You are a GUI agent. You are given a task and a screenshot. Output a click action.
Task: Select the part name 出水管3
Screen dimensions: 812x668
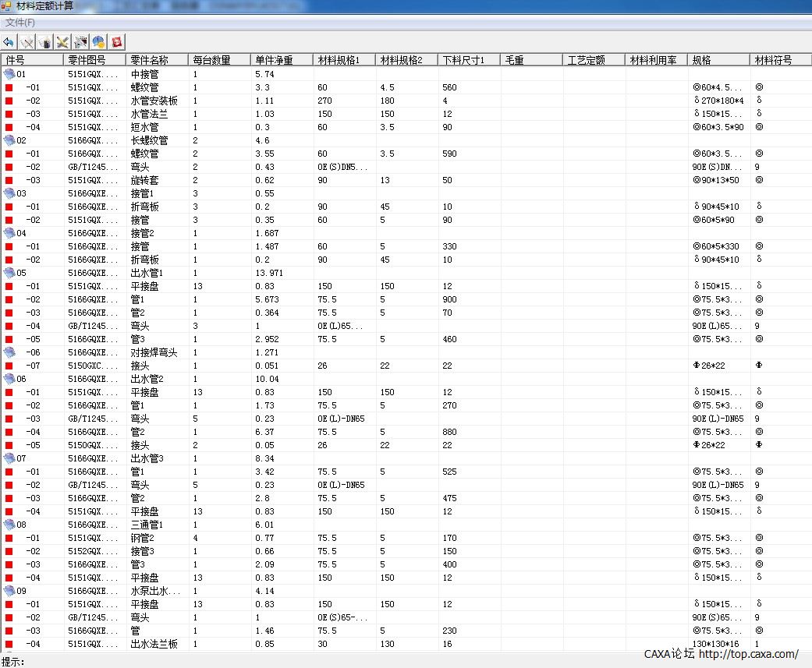147,458
